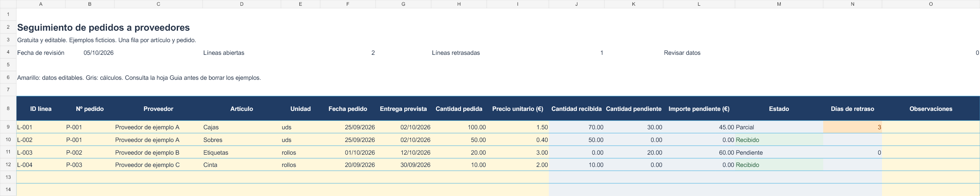
Task: Click the review date cell 05/10/2026
Action: [x=90, y=53]
